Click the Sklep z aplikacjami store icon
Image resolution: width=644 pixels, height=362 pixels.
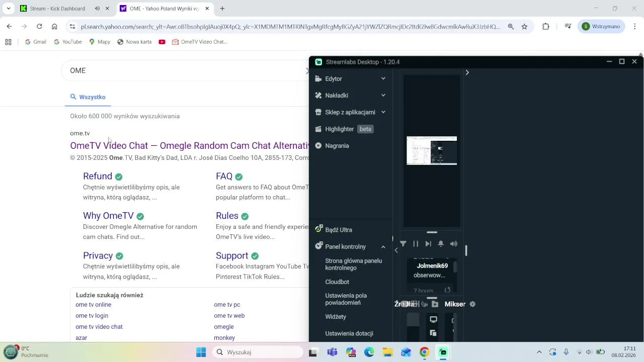point(318,112)
